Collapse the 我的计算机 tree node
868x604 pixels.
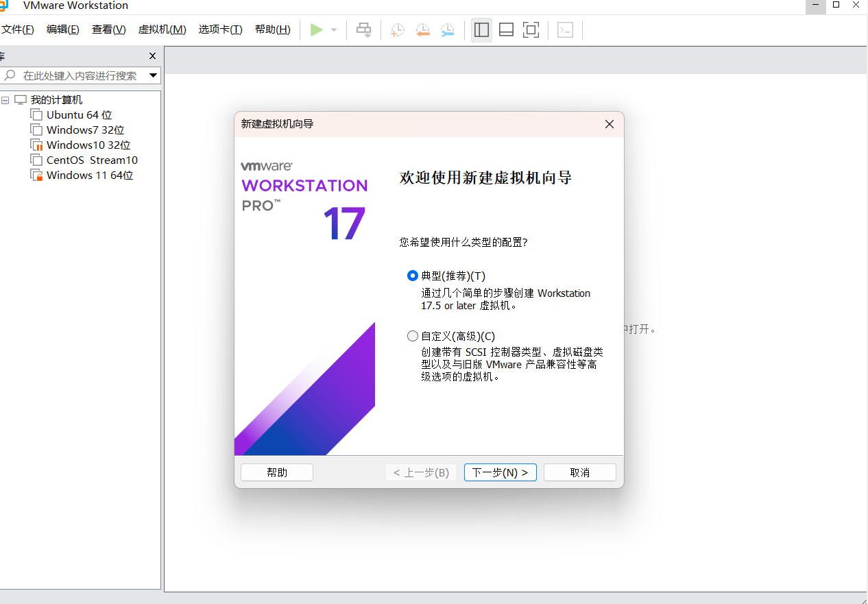point(5,100)
